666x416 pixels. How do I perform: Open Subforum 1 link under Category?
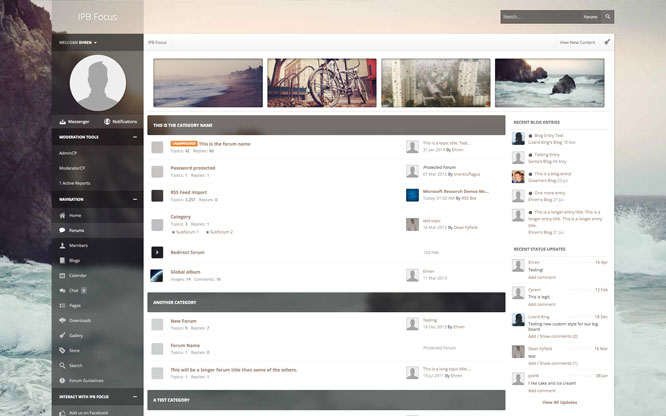pos(187,232)
